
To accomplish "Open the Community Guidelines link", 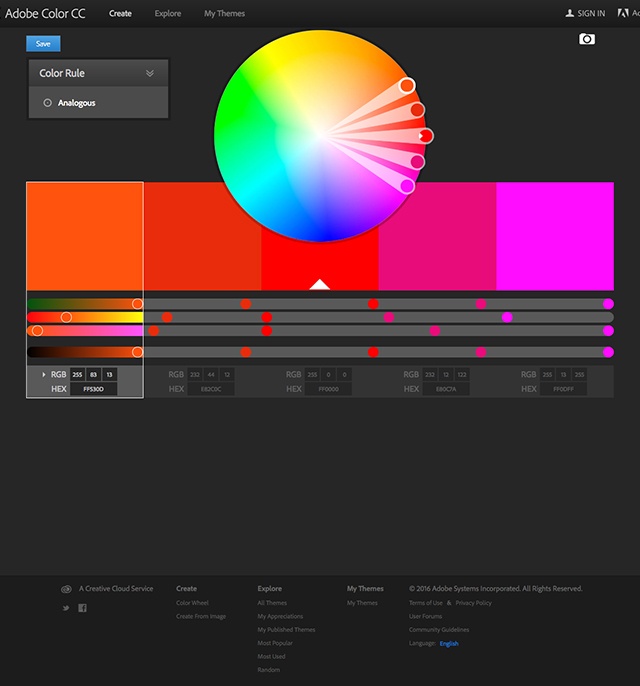I will coord(439,630).
